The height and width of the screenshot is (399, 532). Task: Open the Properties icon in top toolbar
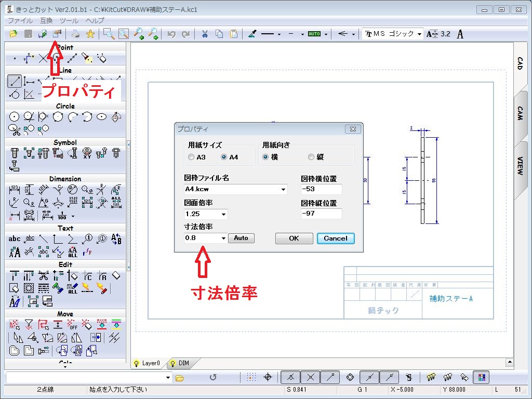point(57,34)
